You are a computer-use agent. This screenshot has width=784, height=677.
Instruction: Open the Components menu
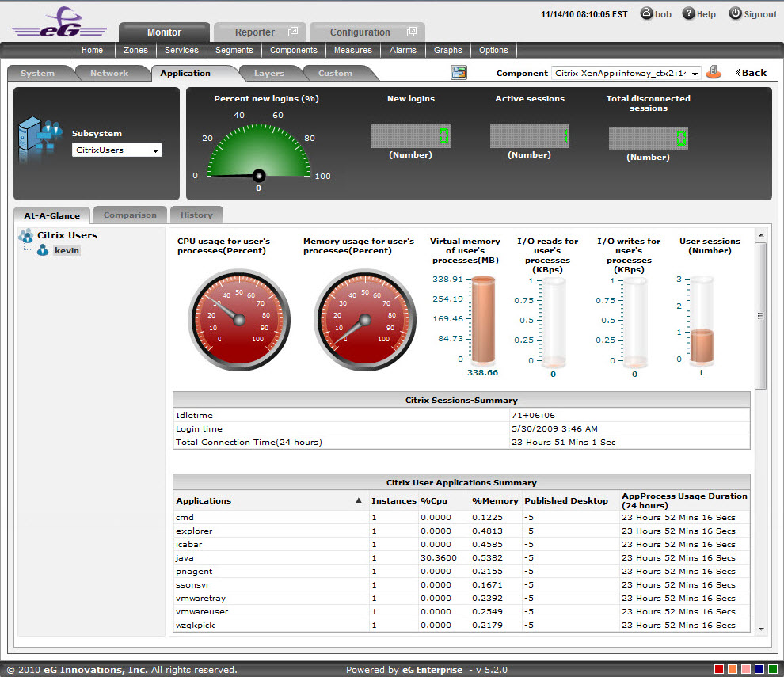[x=294, y=50]
